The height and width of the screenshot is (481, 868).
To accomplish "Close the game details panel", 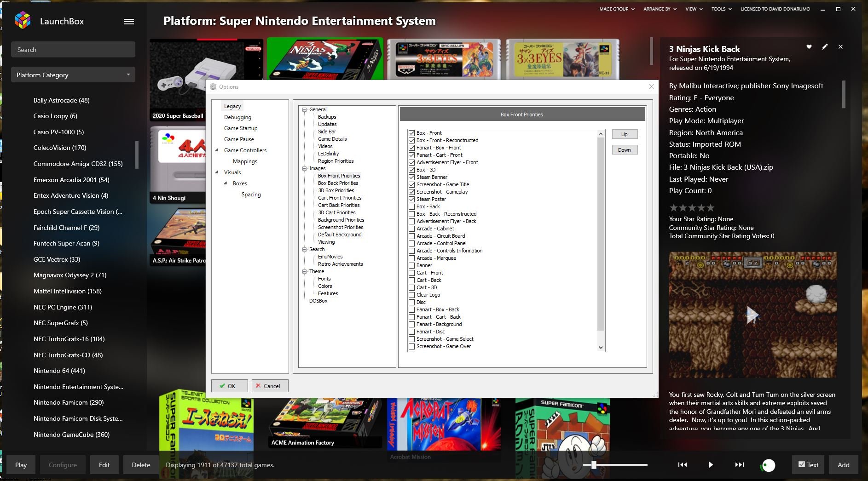I will coord(840,47).
